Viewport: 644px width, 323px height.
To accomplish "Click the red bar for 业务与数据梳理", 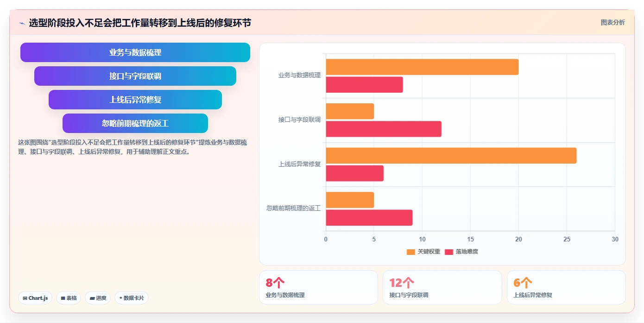I will [x=364, y=85].
